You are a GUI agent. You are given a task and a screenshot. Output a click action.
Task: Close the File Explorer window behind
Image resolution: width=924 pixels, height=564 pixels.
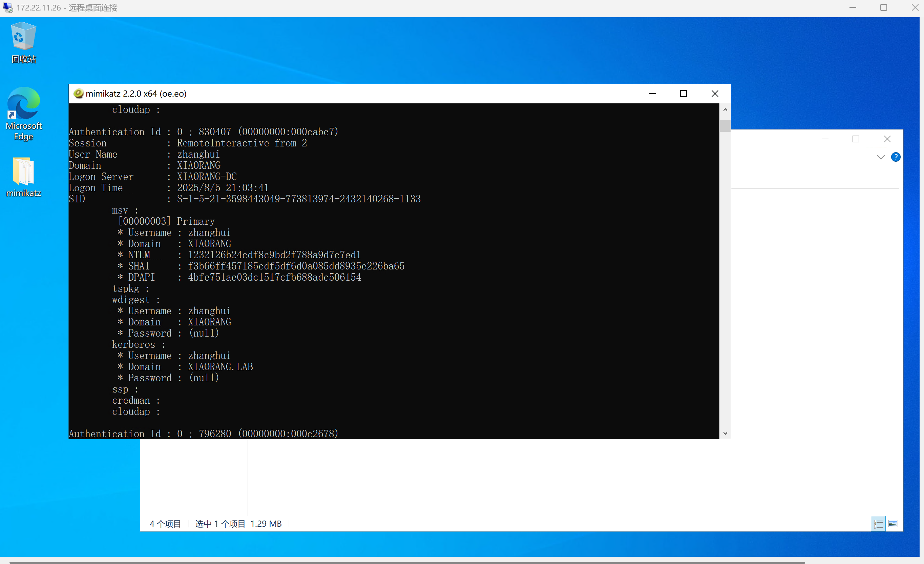point(887,139)
